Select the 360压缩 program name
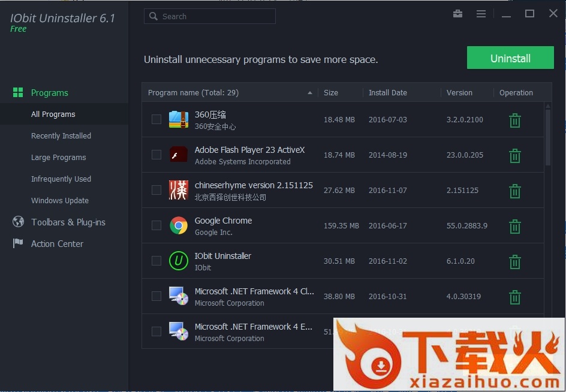 click(210, 114)
